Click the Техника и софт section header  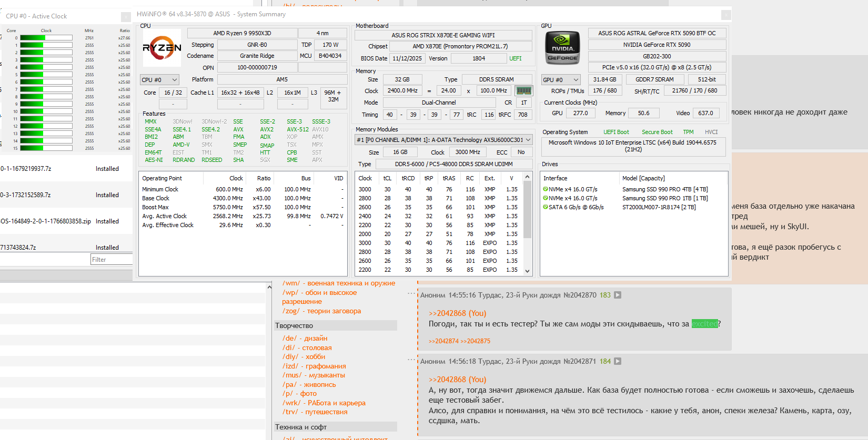click(x=336, y=427)
